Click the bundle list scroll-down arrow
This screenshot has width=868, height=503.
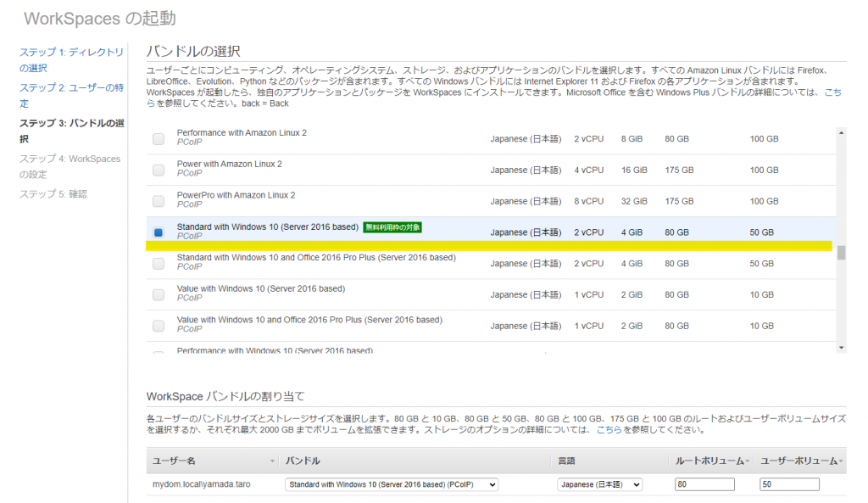coord(841,347)
